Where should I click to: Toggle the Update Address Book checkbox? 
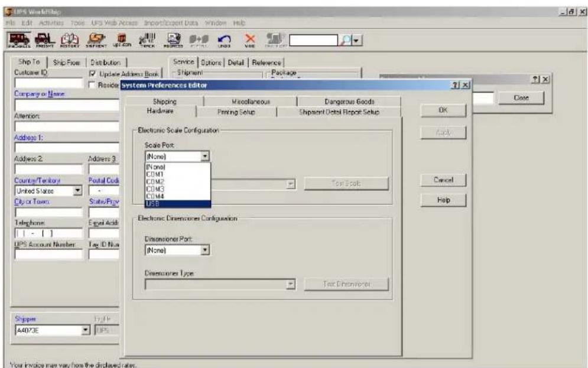[x=92, y=74]
